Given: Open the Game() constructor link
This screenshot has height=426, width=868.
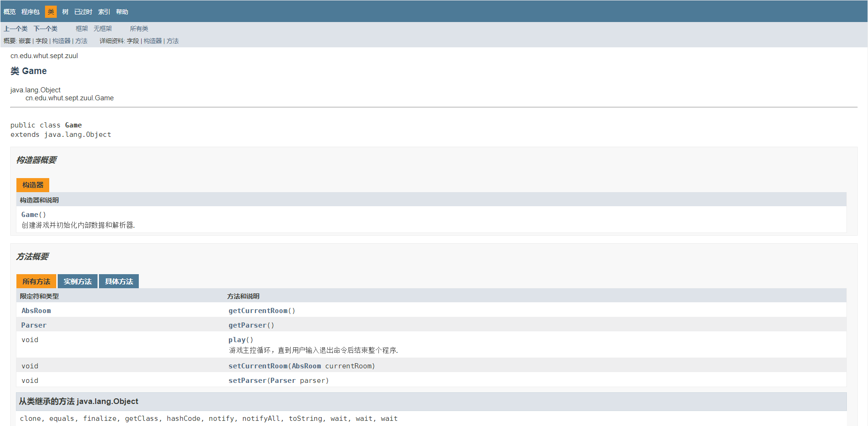Looking at the screenshot, I should [30, 215].
